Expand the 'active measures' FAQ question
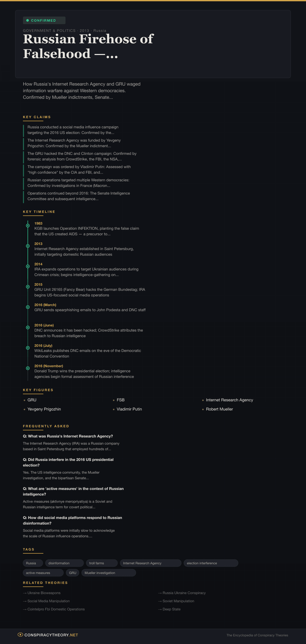Image resolution: width=306 pixels, height=644 pixels. (73, 491)
